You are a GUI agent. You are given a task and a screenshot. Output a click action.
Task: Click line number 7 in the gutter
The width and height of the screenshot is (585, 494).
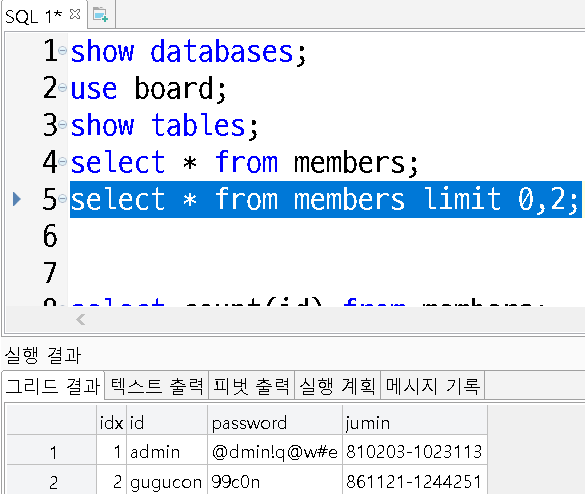pos(50,272)
